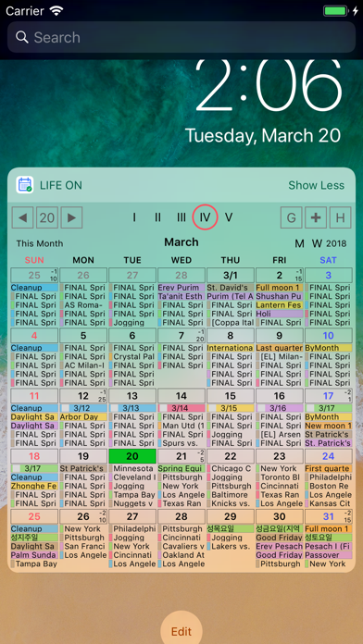Viewport: 363px width, 644px height.
Task: Go to next month with right arrow
Action: (71, 217)
